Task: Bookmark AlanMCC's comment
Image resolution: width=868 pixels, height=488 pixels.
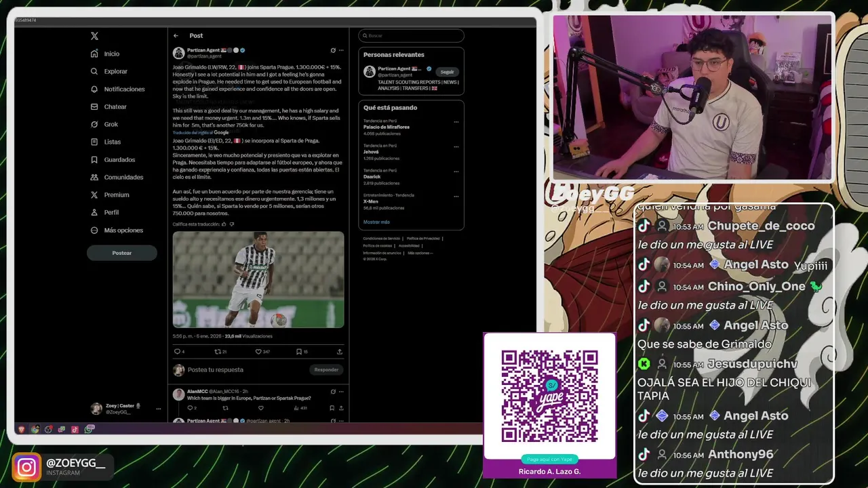Action: point(332,408)
